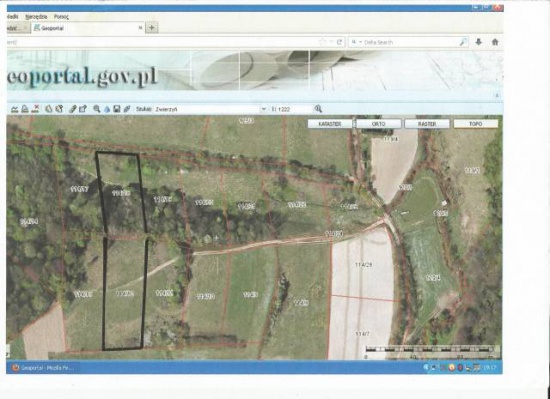
Task: Click the bookmark star in the address bar
Action: point(322,42)
